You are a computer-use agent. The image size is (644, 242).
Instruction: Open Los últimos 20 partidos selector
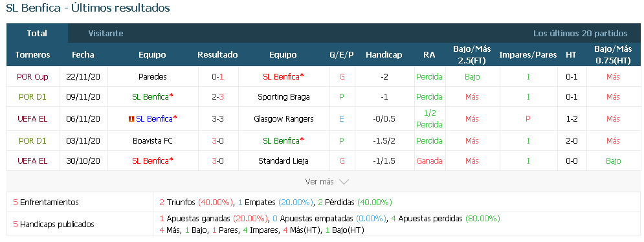coord(580,33)
